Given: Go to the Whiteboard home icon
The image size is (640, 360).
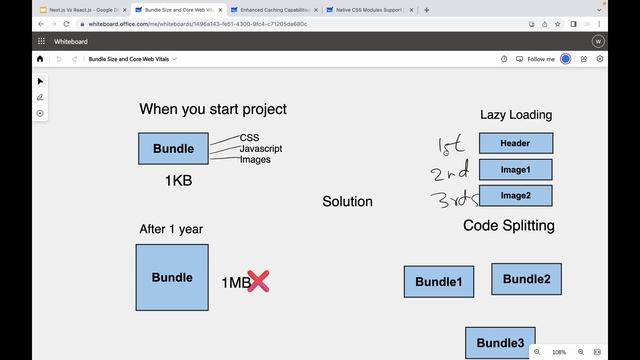Looking at the screenshot, I should point(40,59).
